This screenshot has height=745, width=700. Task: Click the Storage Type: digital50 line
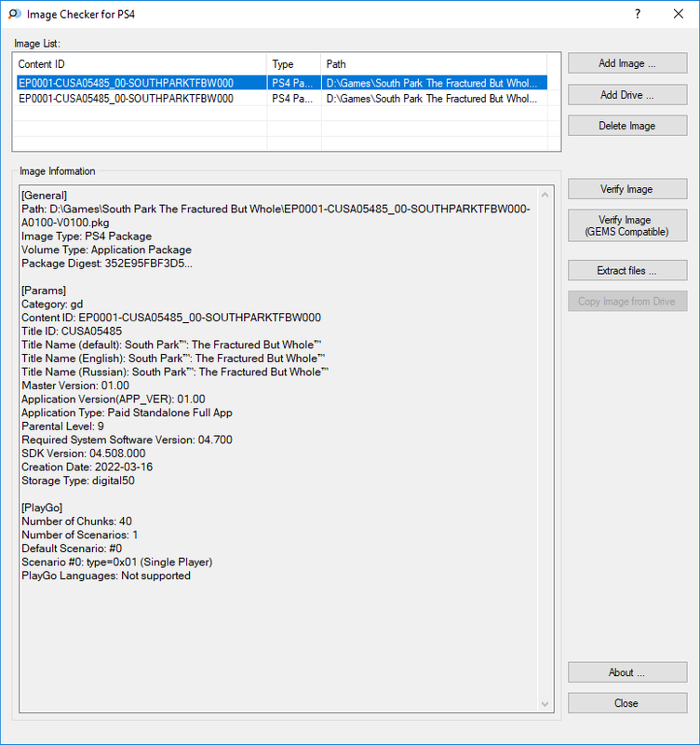tap(78, 481)
